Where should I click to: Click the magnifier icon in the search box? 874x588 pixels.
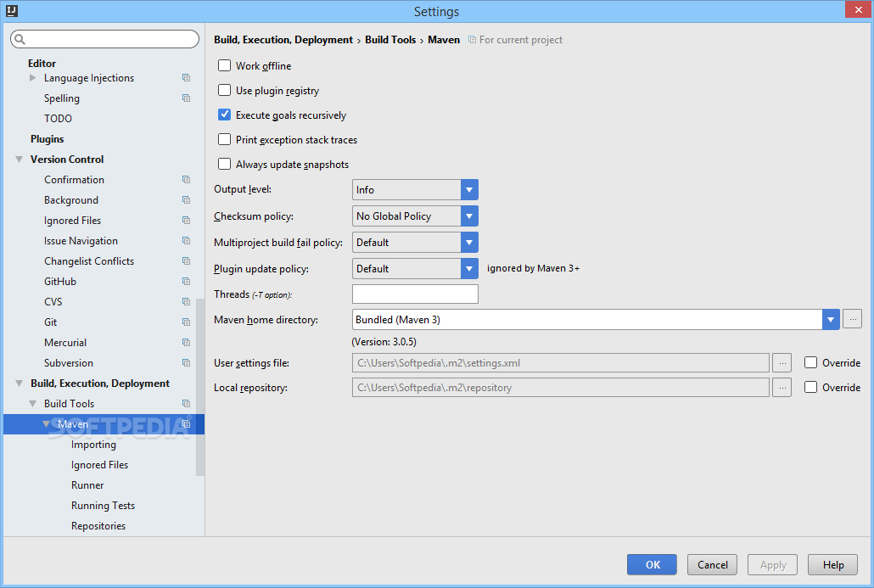point(20,39)
